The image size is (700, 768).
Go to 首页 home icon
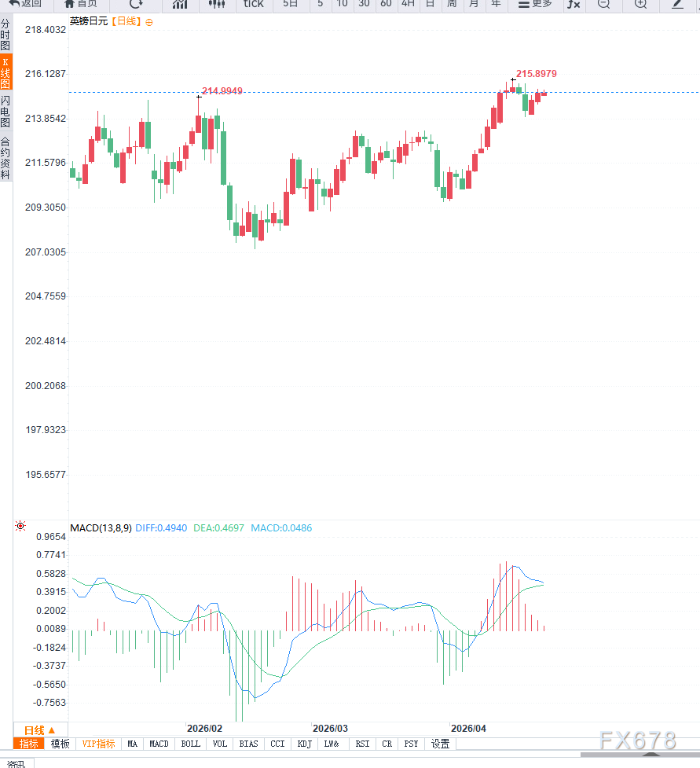[x=81, y=4]
